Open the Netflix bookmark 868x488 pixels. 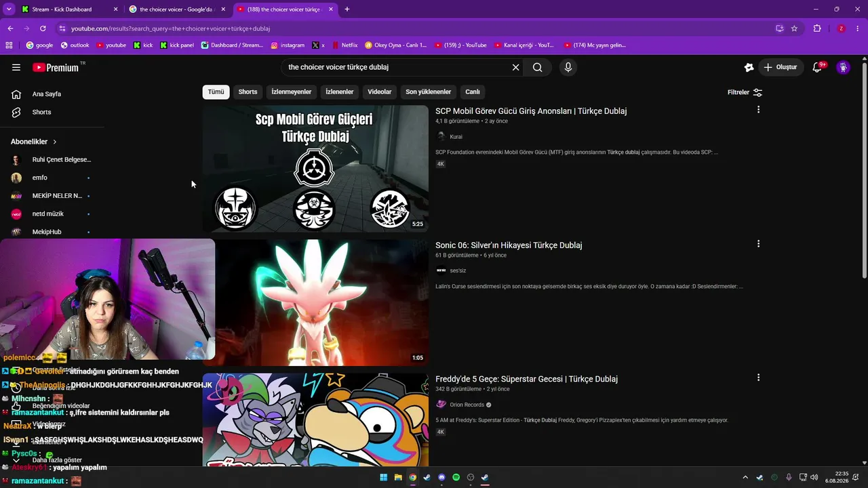pyautogui.click(x=344, y=45)
